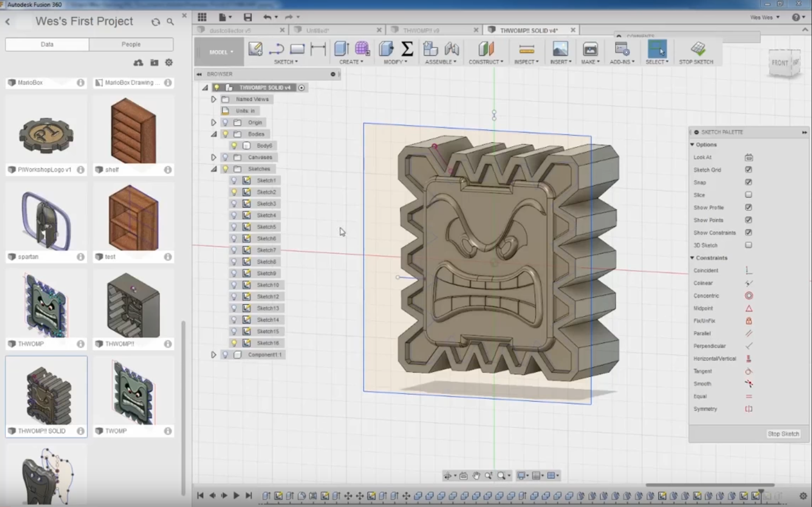Expand the Named Views folder
Screen dimensions: 812x507
tap(214, 99)
